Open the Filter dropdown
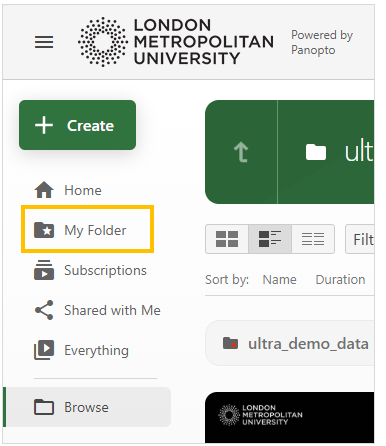Screen dimensions: 386x446 [x=360, y=239]
